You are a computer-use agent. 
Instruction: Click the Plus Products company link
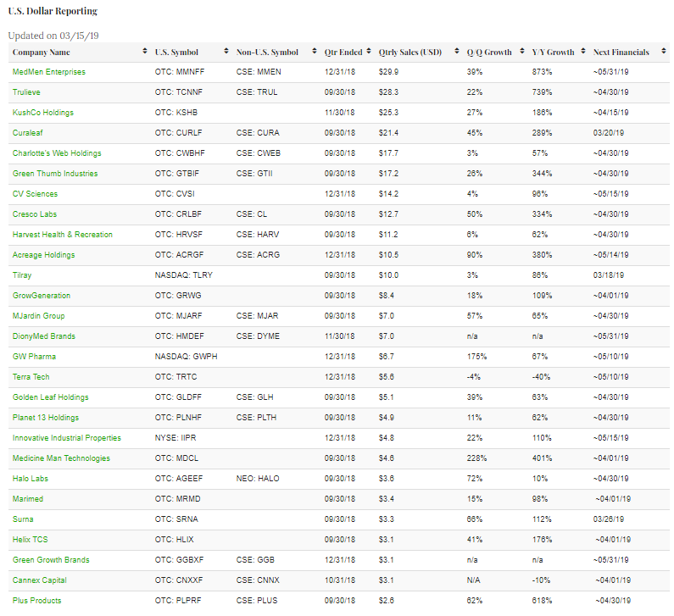[38, 601]
